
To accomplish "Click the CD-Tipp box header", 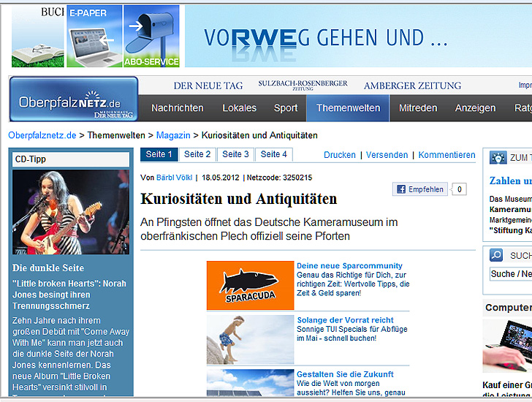I will click(x=71, y=159).
